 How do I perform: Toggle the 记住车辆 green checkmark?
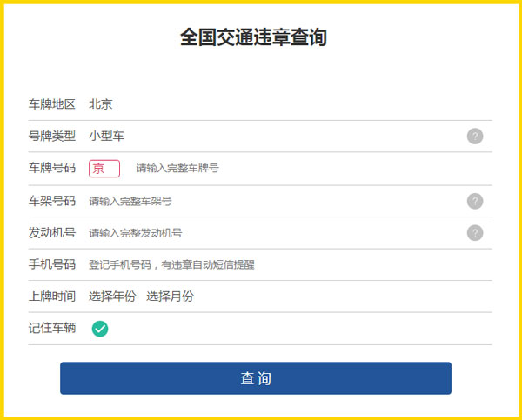click(x=100, y=328)
